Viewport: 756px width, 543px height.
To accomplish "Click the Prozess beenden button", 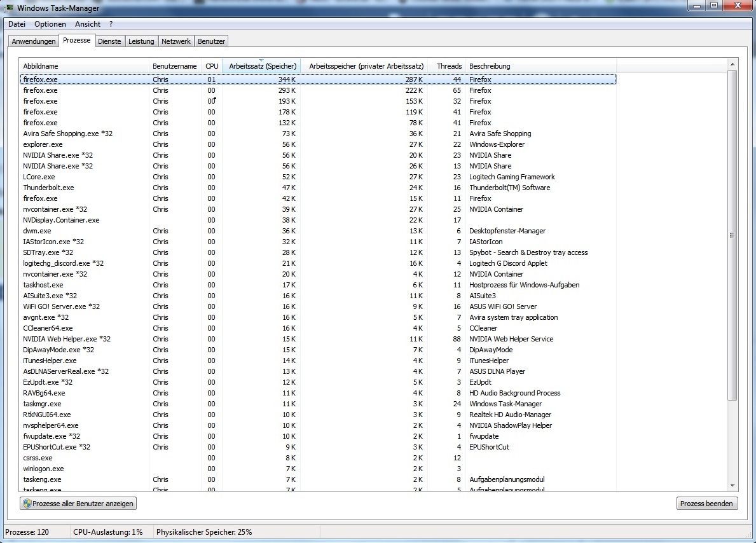I will [707, 504].
